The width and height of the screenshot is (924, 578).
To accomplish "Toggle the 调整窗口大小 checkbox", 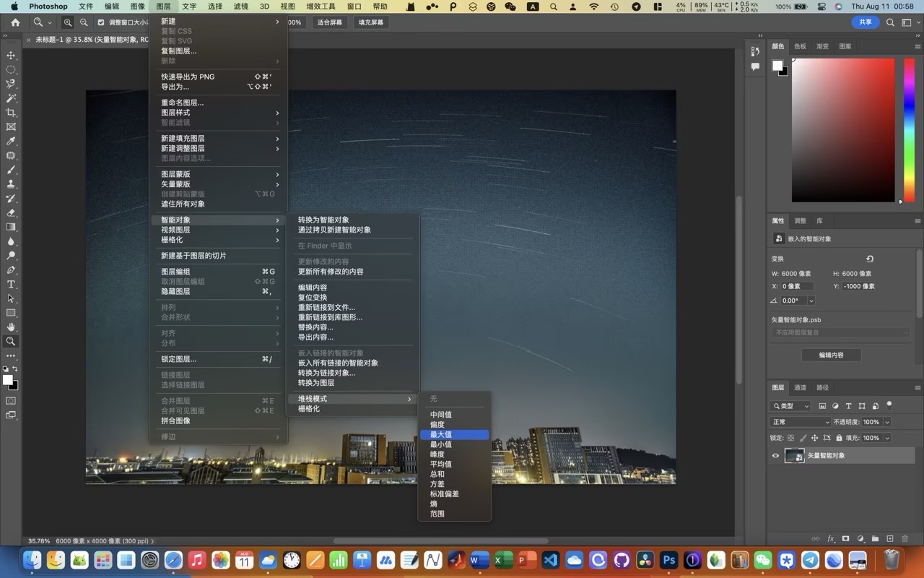I will pos(101,22).
